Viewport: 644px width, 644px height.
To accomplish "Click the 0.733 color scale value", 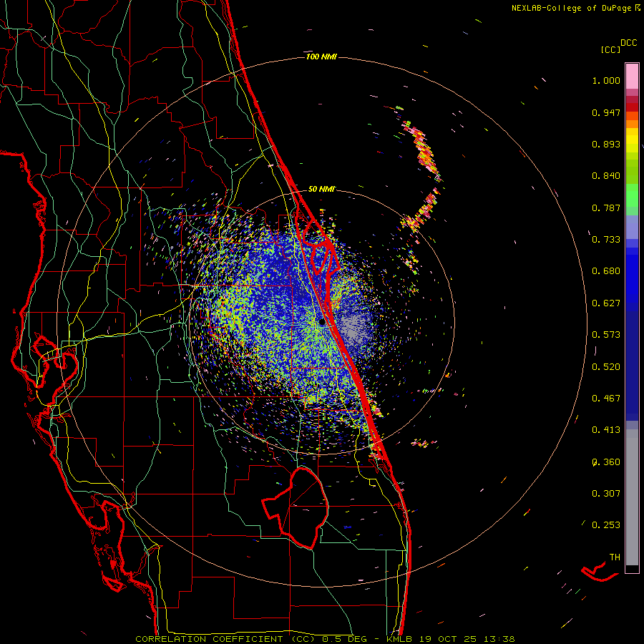I will point(606,240).
